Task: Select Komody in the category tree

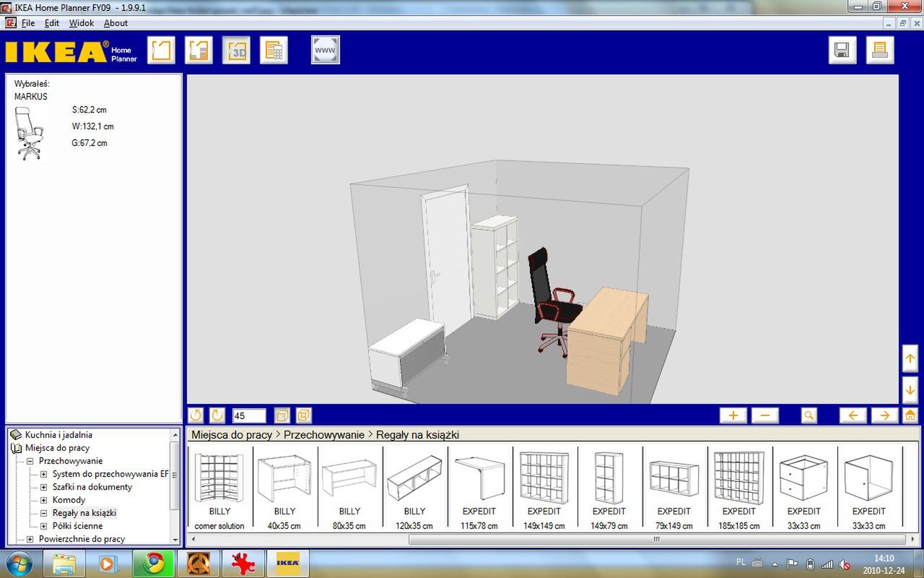Action: coord(69,500)
